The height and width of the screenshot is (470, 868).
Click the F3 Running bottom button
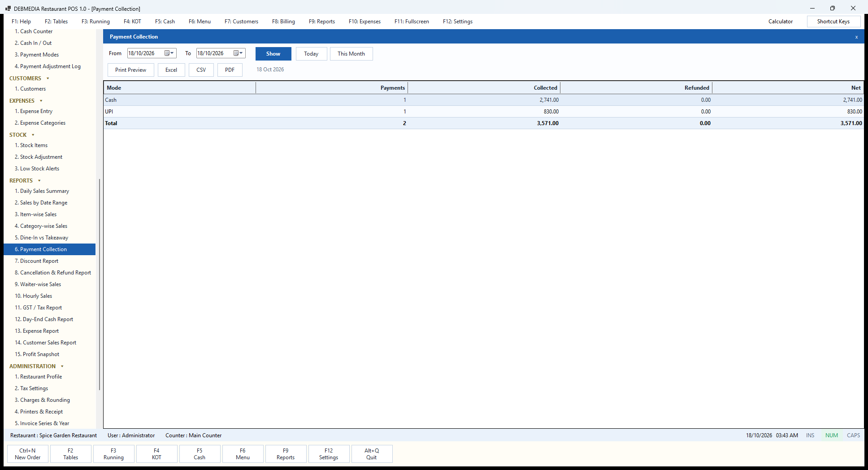[x=113, y=454]
